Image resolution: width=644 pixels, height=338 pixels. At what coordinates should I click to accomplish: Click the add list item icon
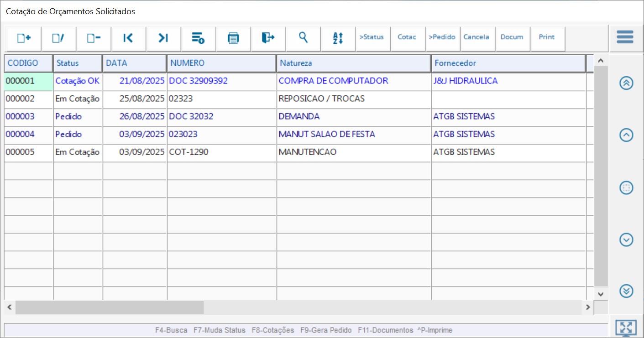198,38
